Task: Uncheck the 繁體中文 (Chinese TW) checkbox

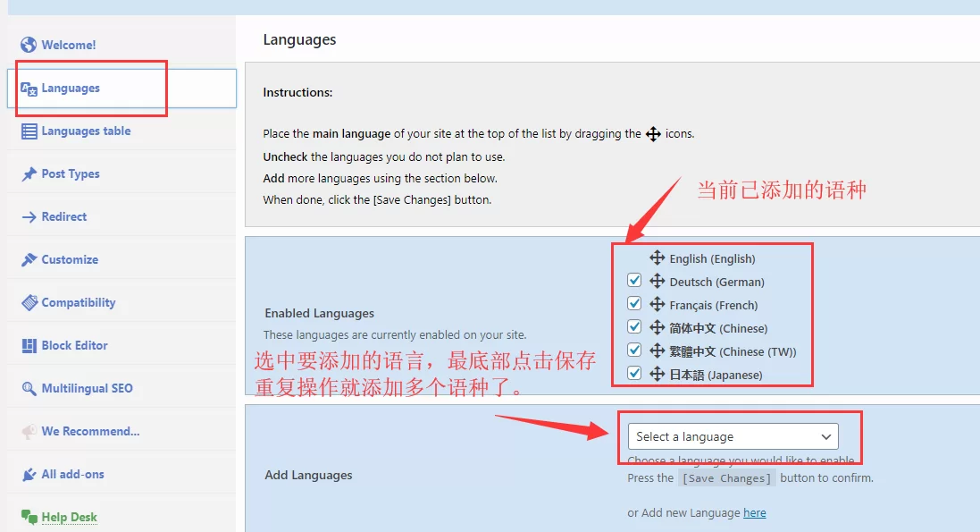Action: coord(634,350)
